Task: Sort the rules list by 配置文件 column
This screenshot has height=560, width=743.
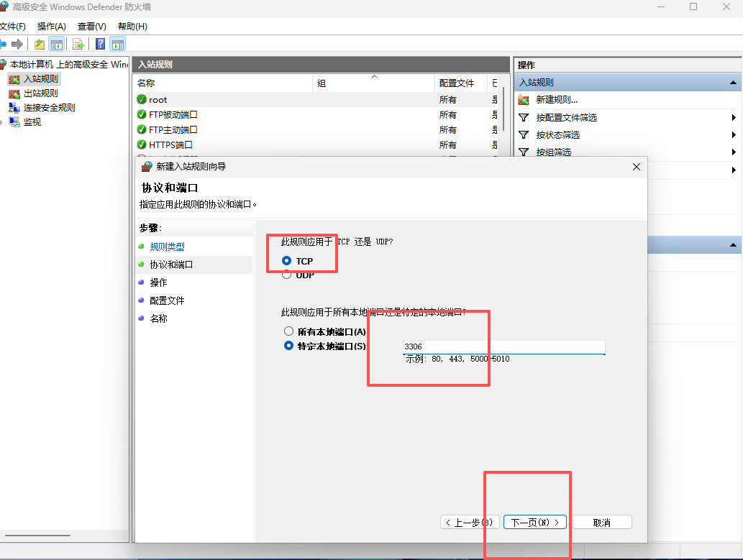Action: (460, 83)
